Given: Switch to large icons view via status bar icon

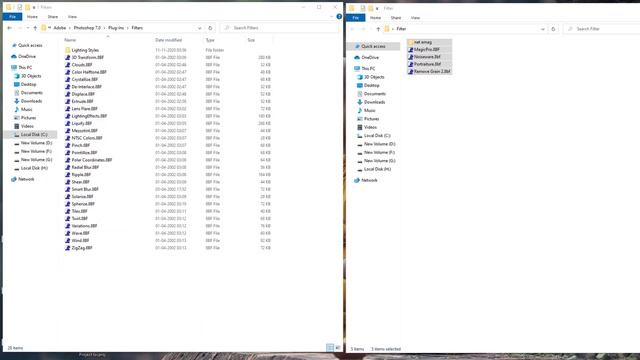Looking at the screenshot, I should [x=338, y=347].
